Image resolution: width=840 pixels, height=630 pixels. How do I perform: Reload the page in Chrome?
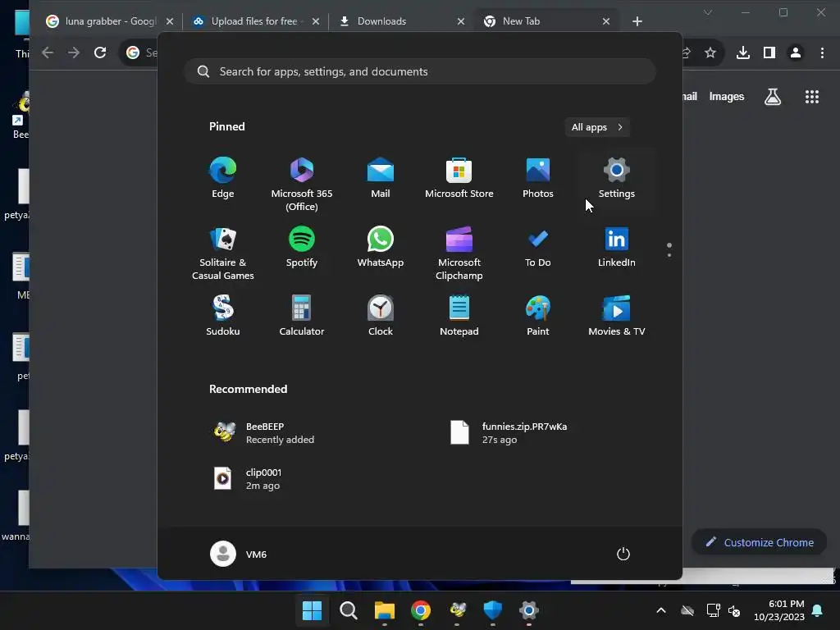click(x=100, y=52)
